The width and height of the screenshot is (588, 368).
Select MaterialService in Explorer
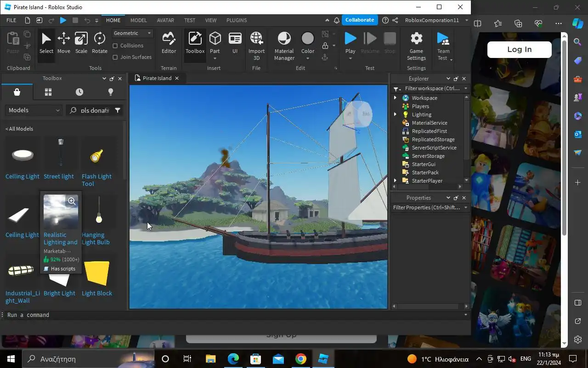click(x=430, y=123)
